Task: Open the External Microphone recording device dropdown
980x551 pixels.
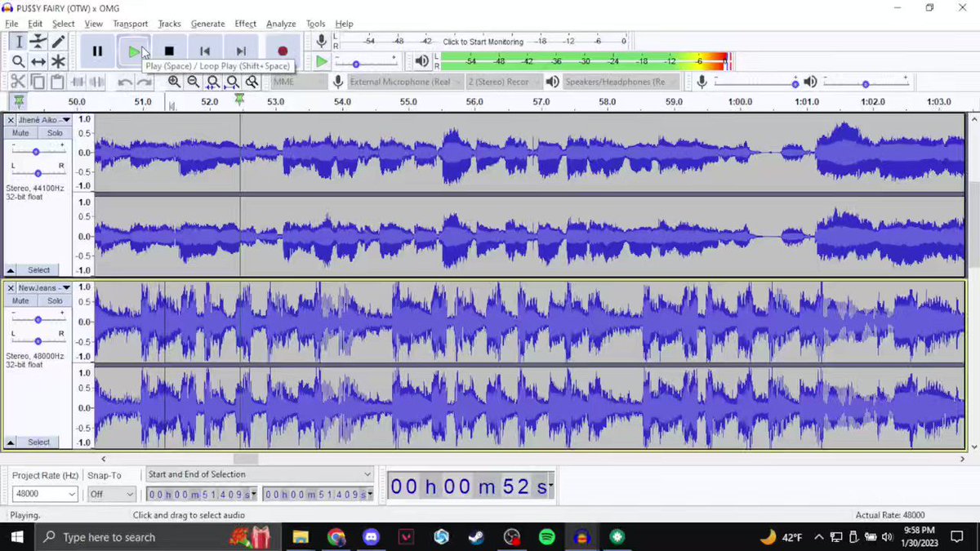Action: pos(404,82)
